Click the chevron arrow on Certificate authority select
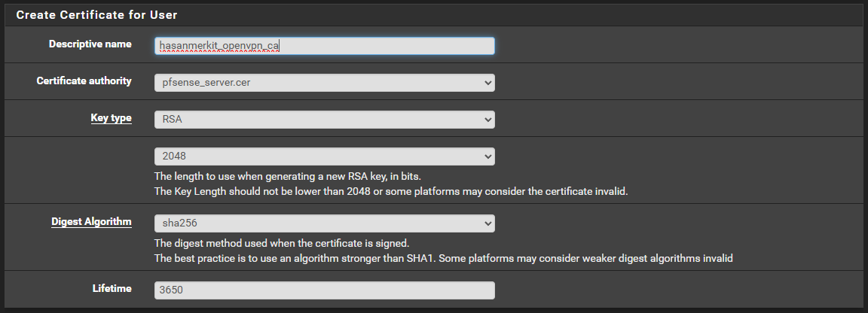868x313 pixels. tap(487, 83)
